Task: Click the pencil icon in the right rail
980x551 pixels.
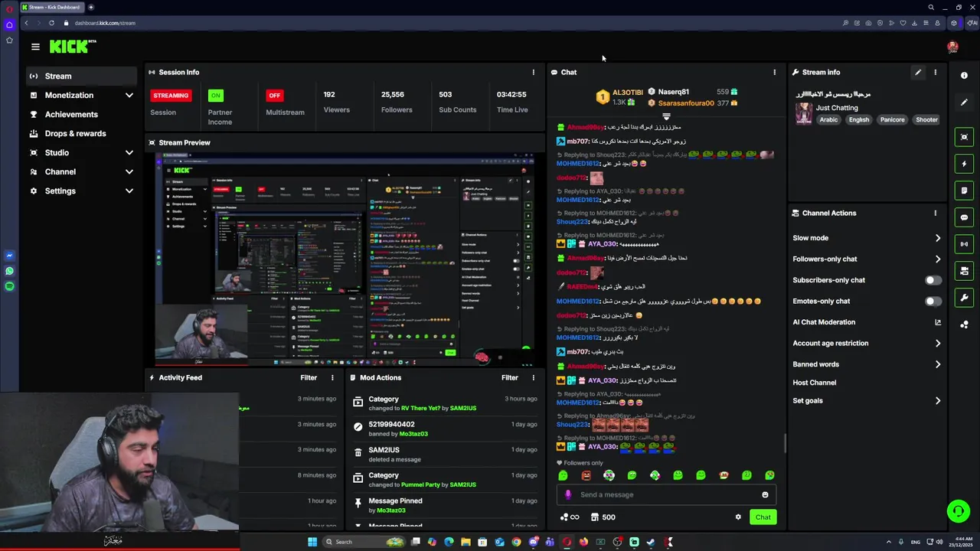Action: point(964,102)
